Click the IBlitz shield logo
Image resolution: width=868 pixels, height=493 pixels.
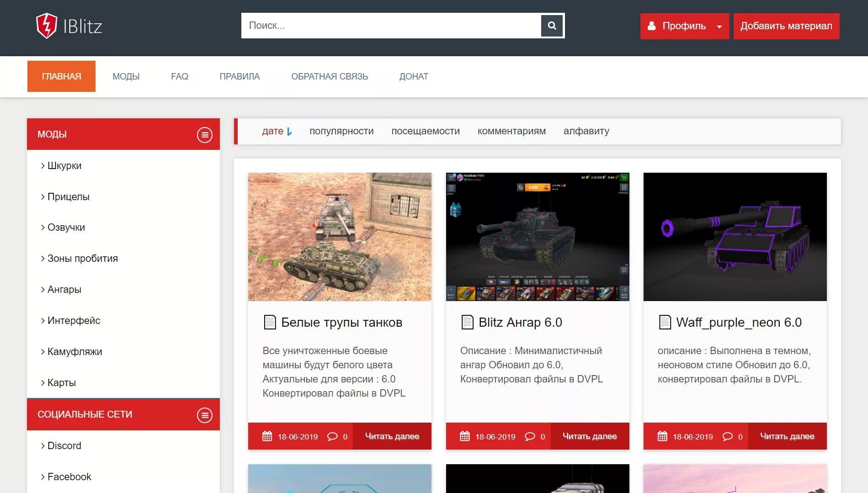[47, 26]
